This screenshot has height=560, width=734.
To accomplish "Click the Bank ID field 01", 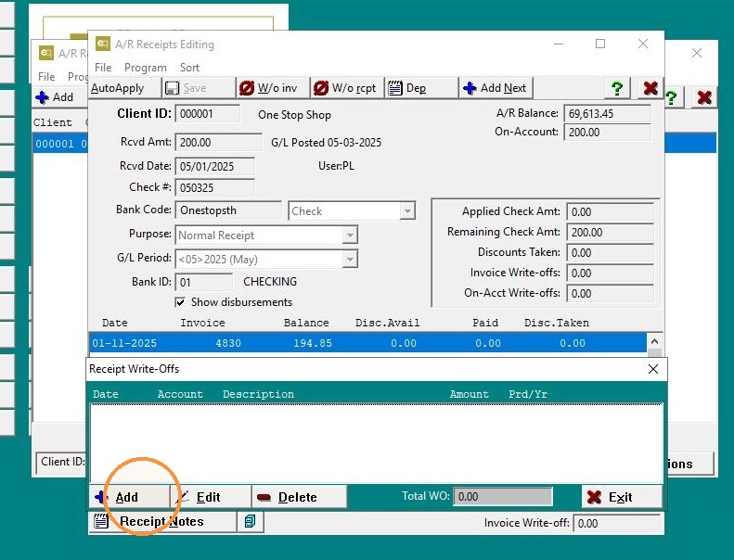I will [x=203, y=282].
